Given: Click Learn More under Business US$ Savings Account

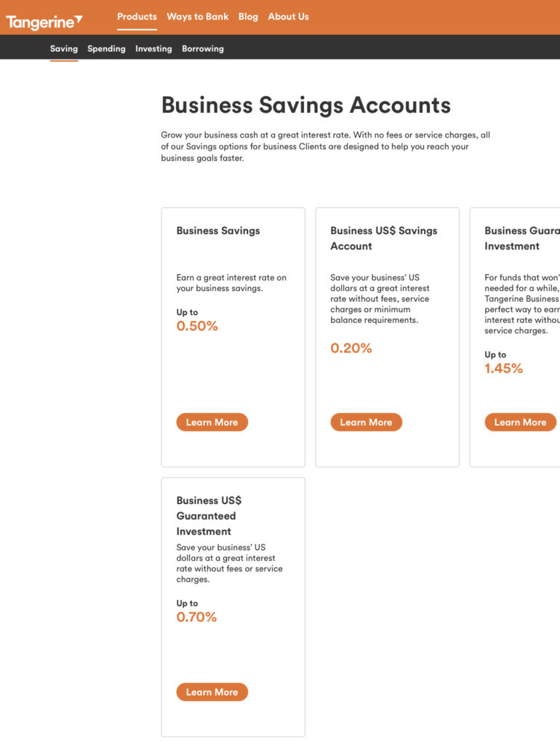Looking at the screenshot, I should point(367,422).
